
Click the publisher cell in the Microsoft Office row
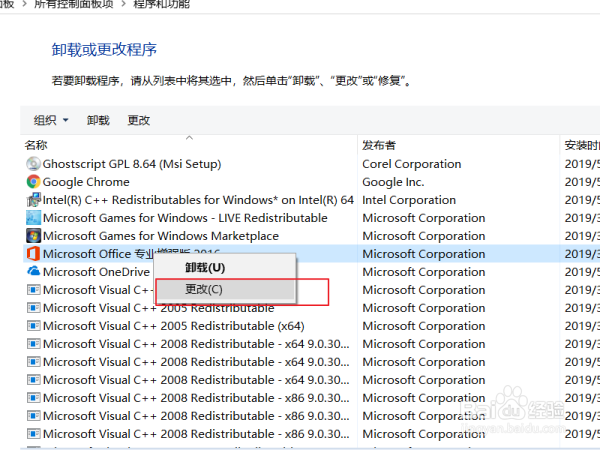424,254
